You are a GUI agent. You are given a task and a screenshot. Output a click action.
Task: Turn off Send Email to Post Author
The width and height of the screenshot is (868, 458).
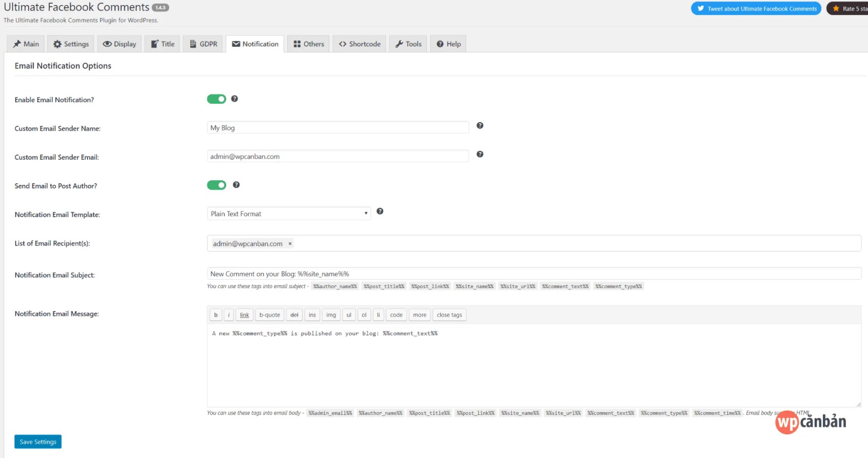tap(216, 185)
